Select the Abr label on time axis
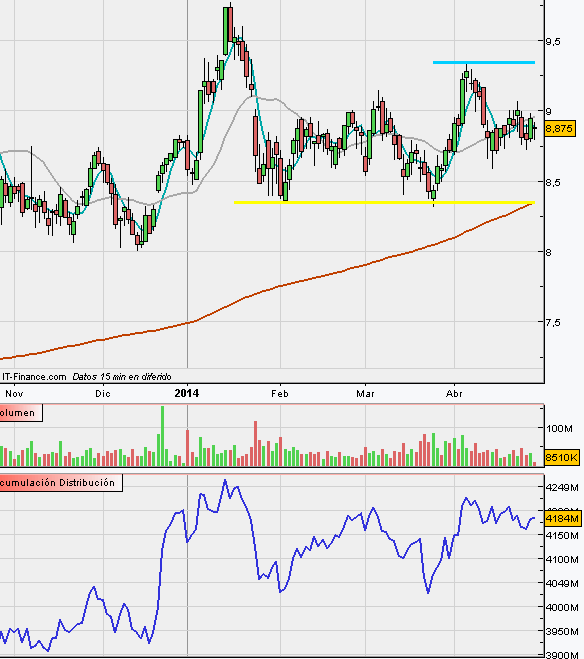 tap(454, 394)
